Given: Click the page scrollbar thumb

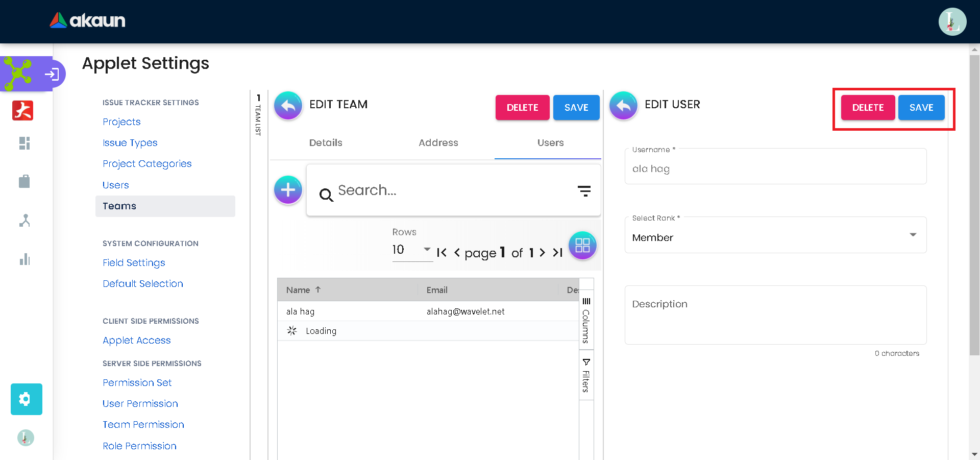Looking at the screenshot, I should (974, 204).
